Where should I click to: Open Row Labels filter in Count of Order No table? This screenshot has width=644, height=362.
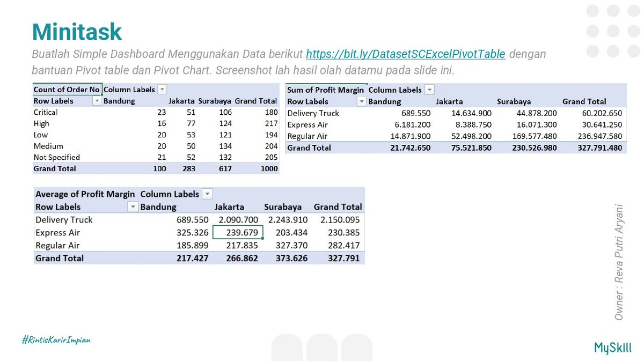pyautogui.click(x=97, y=101)
